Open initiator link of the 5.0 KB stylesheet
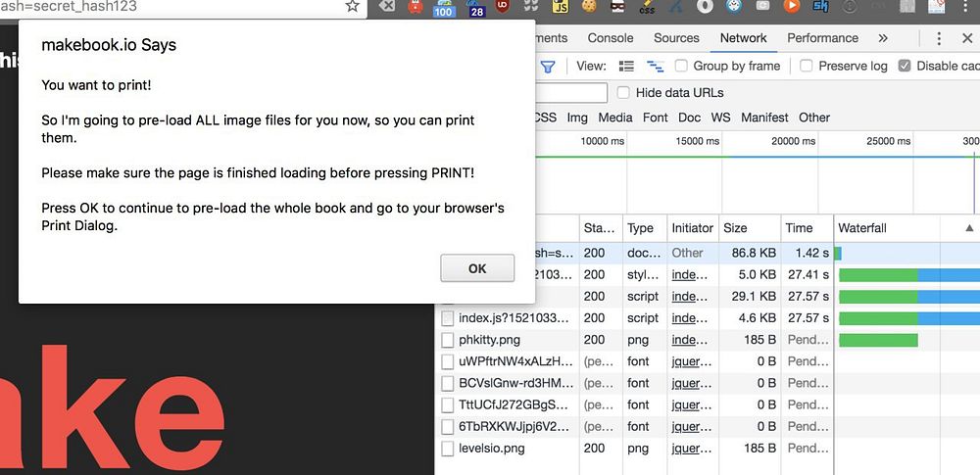The image size is (980, 475). tap(691, 274)
